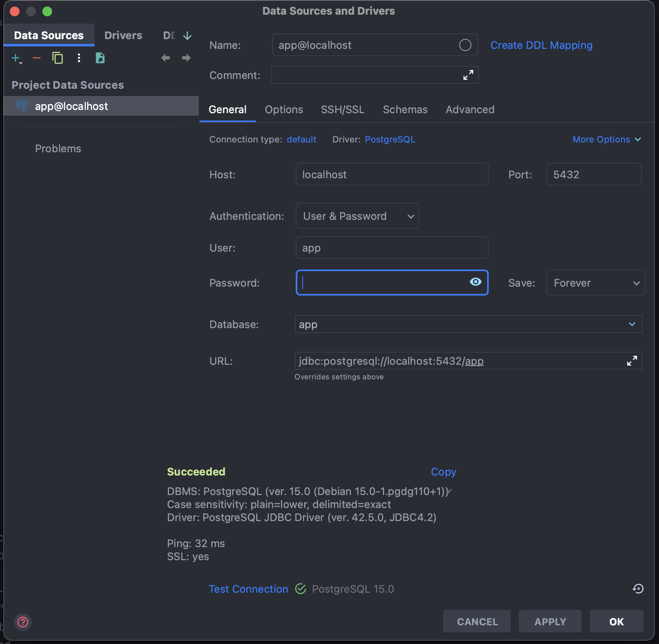Change the PostgreSQL driver link

point(390,139)
